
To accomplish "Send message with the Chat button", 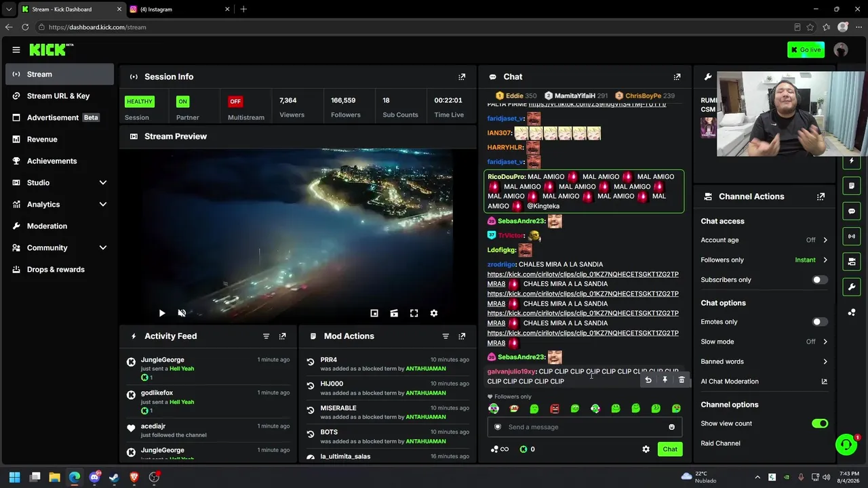I will (x=670, y=449).
